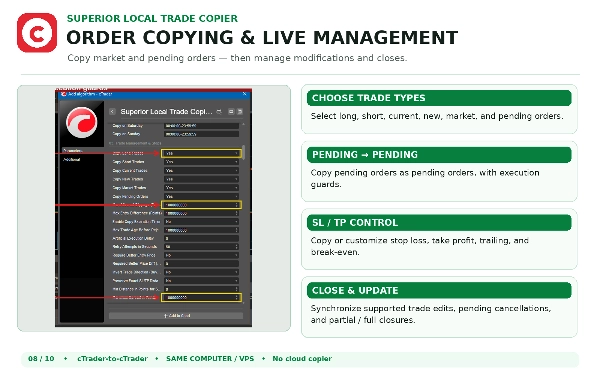This screenshot has height=375, width=600.
Task: Click the Copy on Sunday time field
Action: pyautogui.click(x=202, y=134)
